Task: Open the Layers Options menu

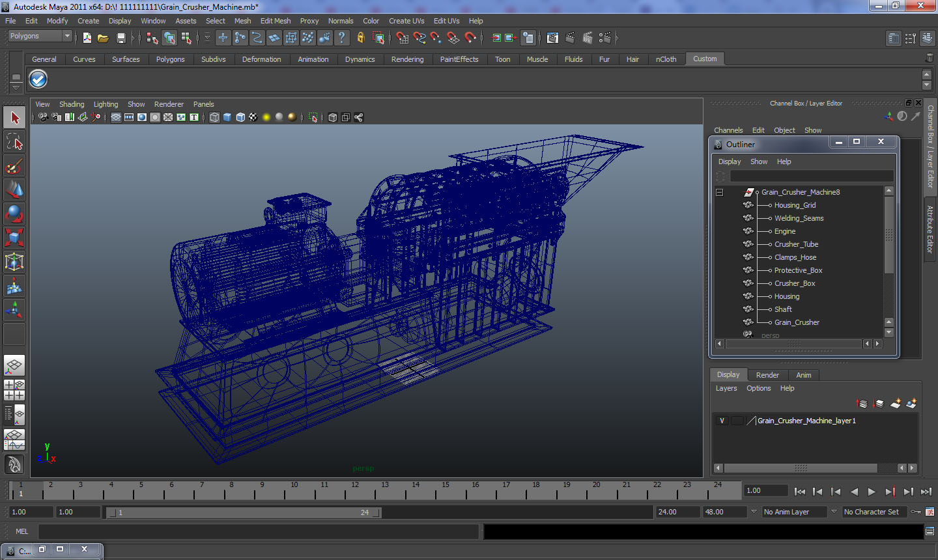Action: [x=758, y=388]
